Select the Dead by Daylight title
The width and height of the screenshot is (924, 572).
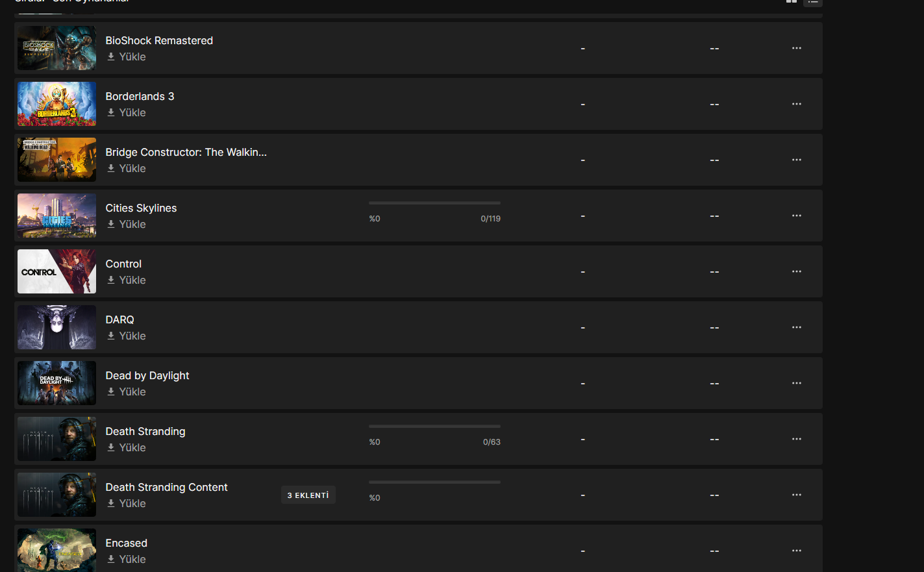147,375
